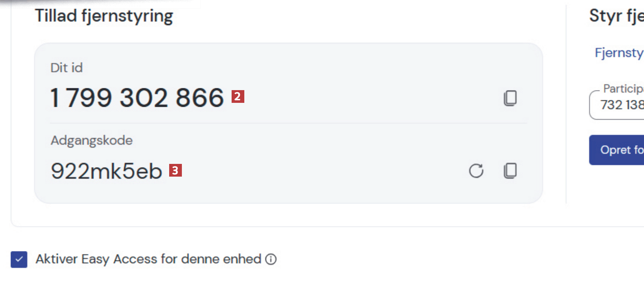Untick the Aktiver Easy Access checkbox
The height and width of the screenshot is (282, 644).
[x=19, y=259]
